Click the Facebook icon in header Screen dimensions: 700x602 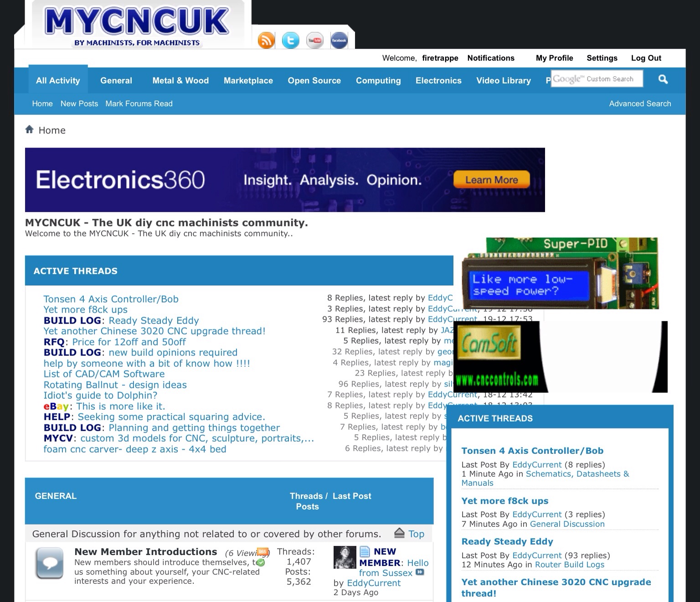339,40
